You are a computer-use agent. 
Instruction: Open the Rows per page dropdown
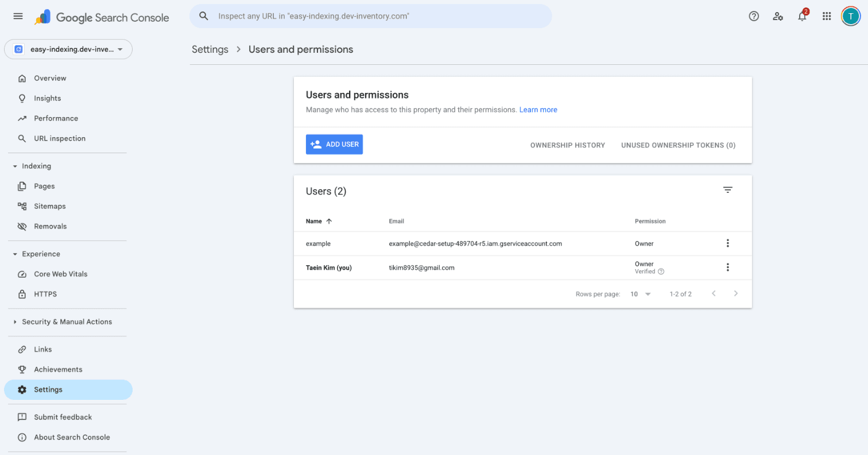tap(641, 294)
